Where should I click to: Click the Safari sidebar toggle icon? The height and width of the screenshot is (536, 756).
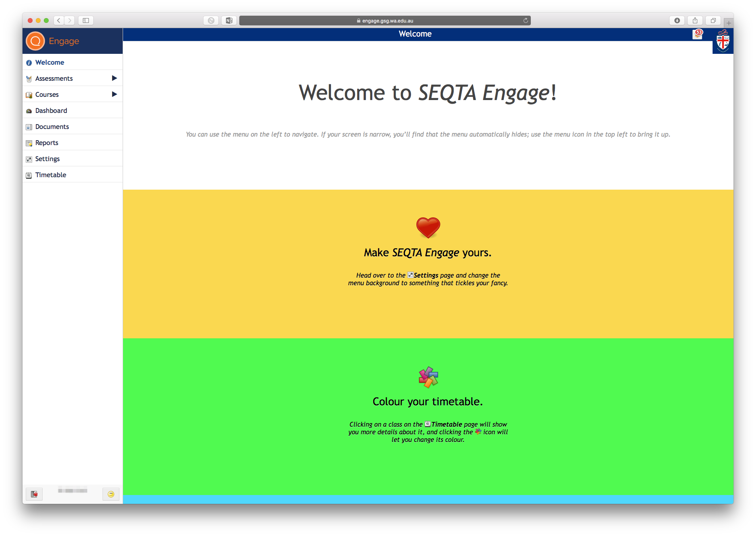(x=85, y=20)
